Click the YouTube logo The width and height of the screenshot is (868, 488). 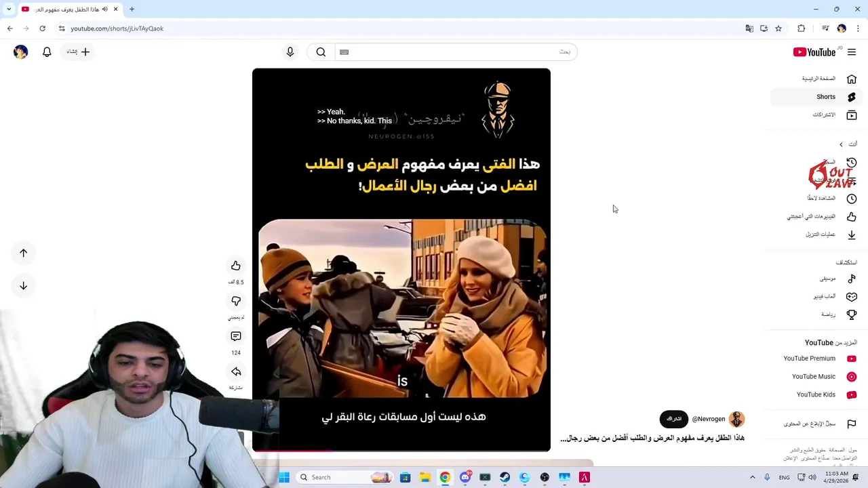click(814, 52)
